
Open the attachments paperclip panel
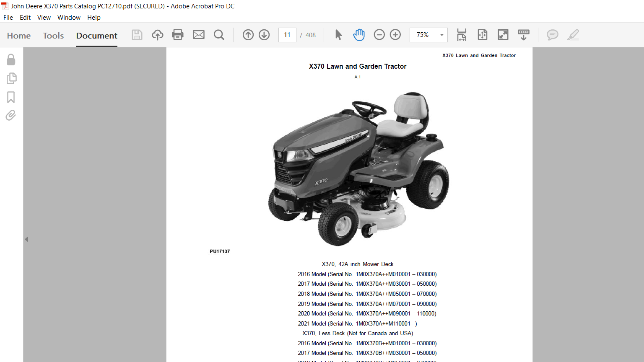[x=11, y=115]
